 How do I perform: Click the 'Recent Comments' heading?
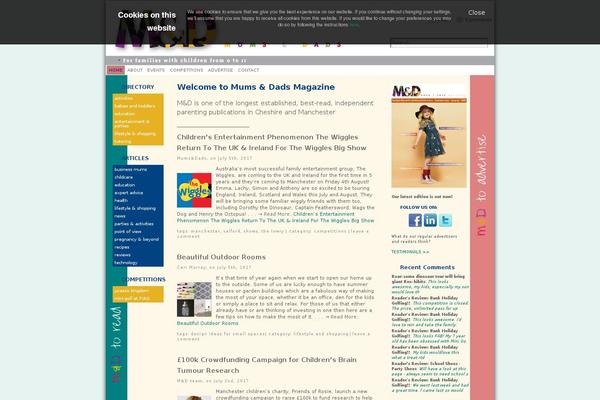427,267
